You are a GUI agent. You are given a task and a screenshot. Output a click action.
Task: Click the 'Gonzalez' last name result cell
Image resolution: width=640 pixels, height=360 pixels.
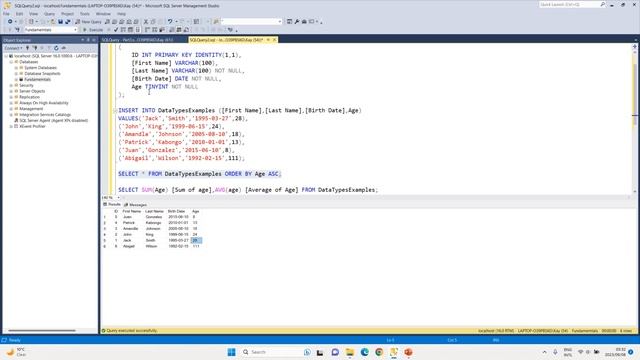click(x=153, y=217)
